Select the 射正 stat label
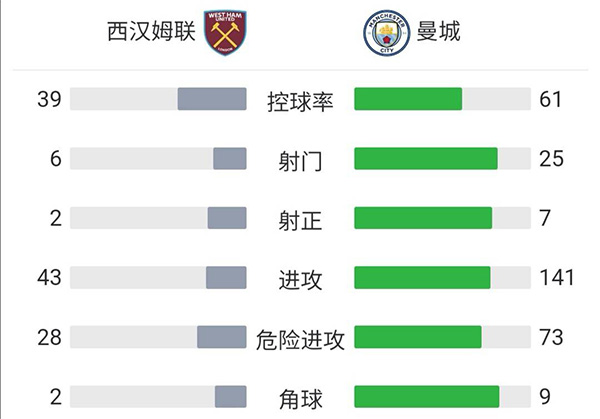The width and height of the screenshot is (600, 419). click(300, 219)
